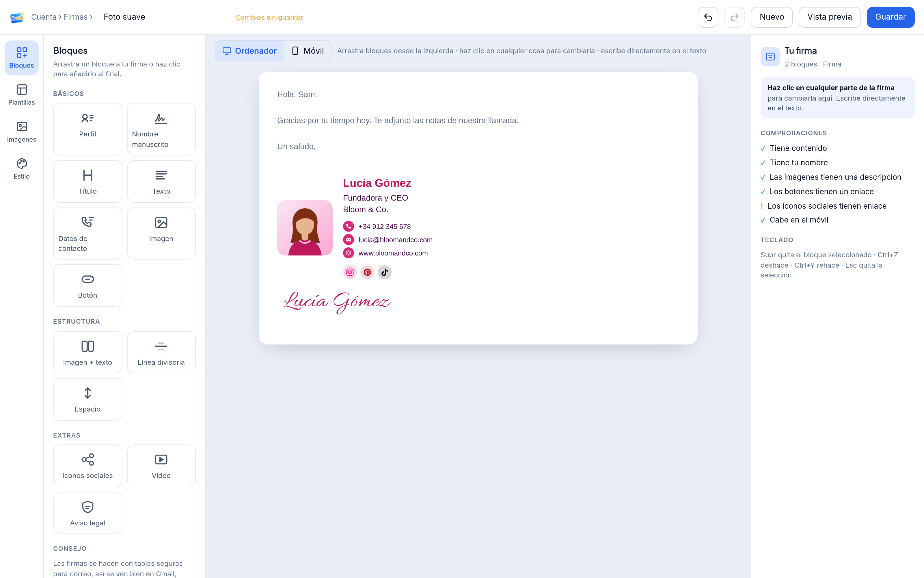Add a Nombre manuscrito block
This screenshot has height=578, width=924.
coord(161,129)
